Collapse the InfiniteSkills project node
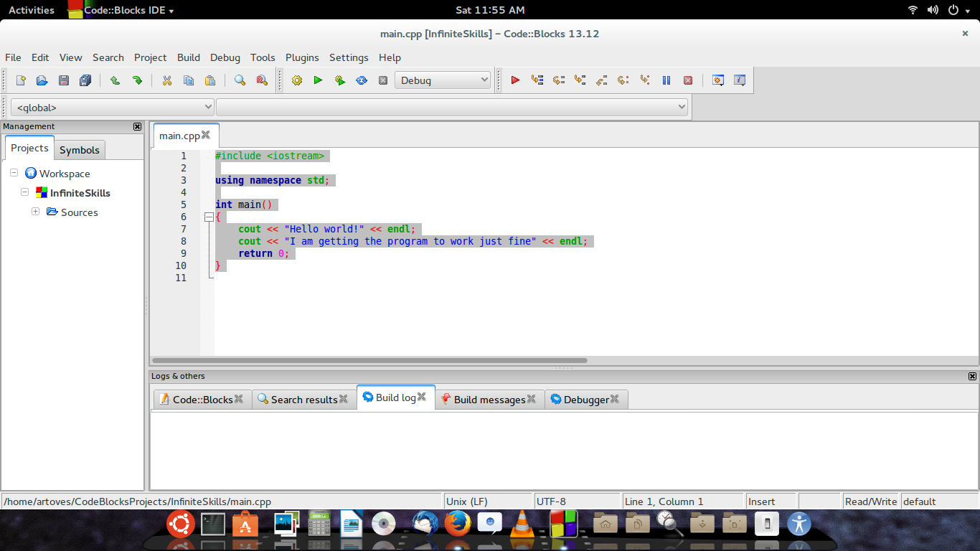 [24, 192]
